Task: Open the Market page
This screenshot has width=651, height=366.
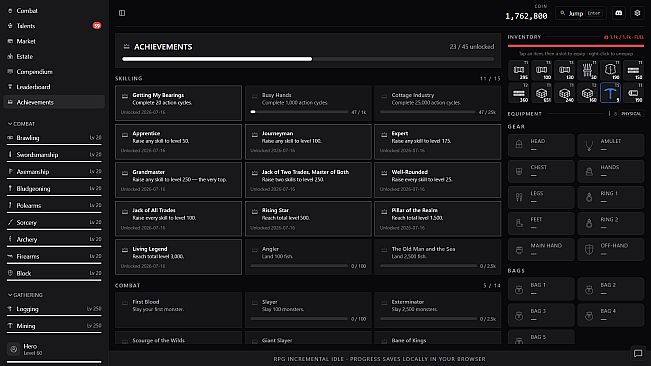Action: (x=54, y=41)
